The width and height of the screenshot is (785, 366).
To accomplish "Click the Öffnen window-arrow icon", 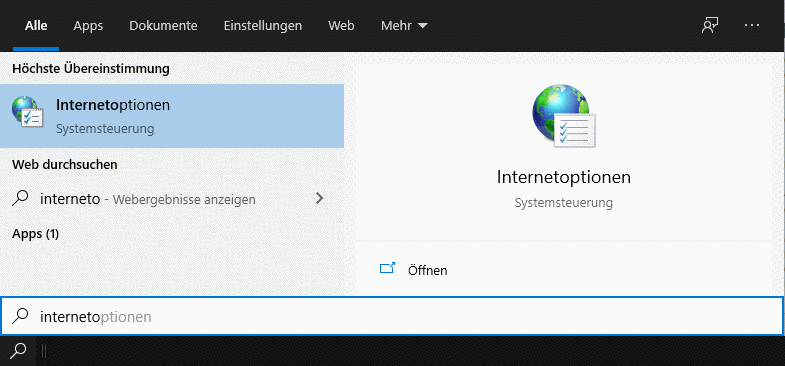I will tap(387, 269).
